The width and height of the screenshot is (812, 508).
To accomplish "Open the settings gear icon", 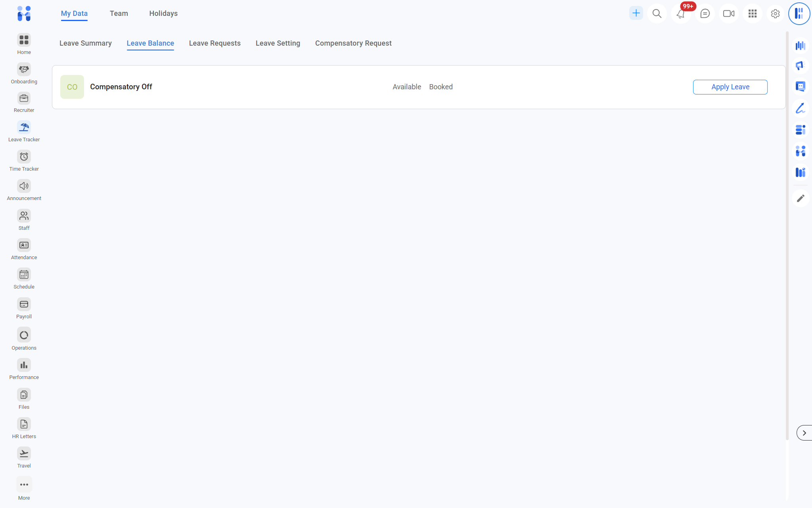I will [x=775, y=14].
